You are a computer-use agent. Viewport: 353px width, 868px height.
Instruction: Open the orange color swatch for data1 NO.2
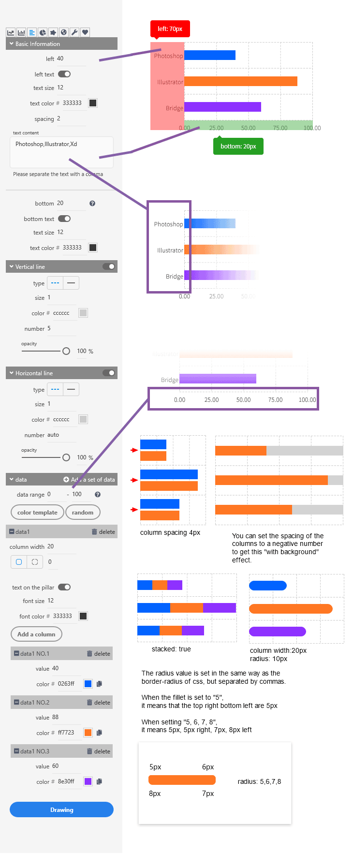click(x=88, y=733)
